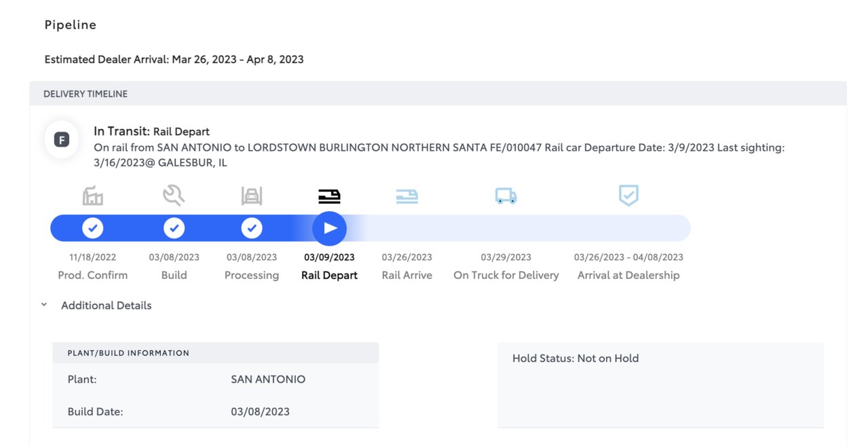
Task: Click the delivery truck icon
Action: tap(506, 196)
